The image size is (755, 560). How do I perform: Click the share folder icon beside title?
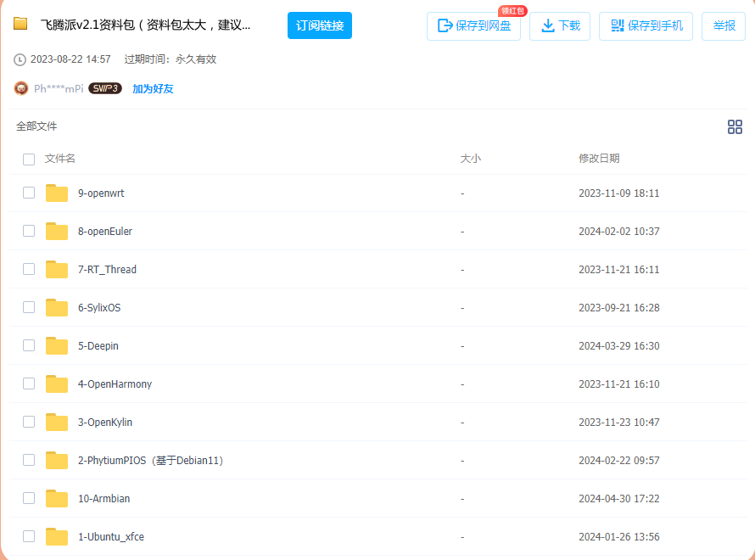(x=20, y=23)
